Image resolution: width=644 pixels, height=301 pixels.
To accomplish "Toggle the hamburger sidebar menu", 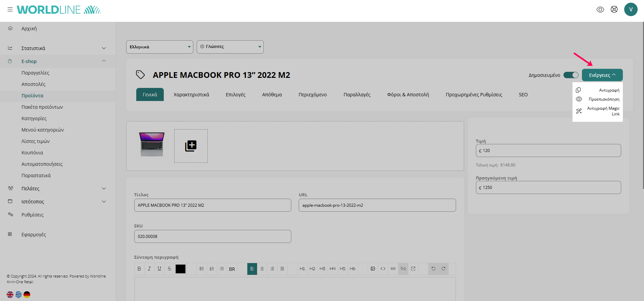I will coord(10,9).
